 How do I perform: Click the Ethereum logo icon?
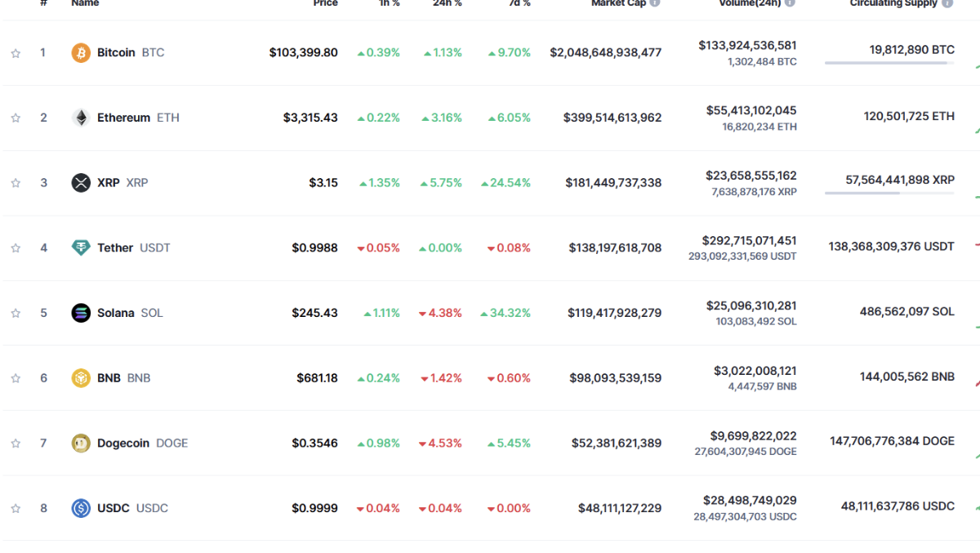click(x=81, y=118)
